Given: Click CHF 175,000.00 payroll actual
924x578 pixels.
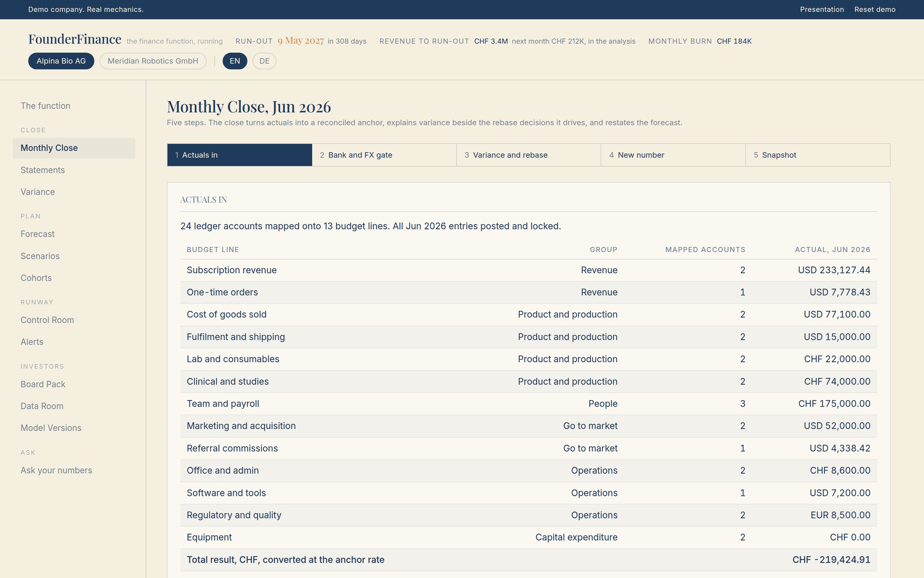Looking at the screenshot, I should point(834,404).
